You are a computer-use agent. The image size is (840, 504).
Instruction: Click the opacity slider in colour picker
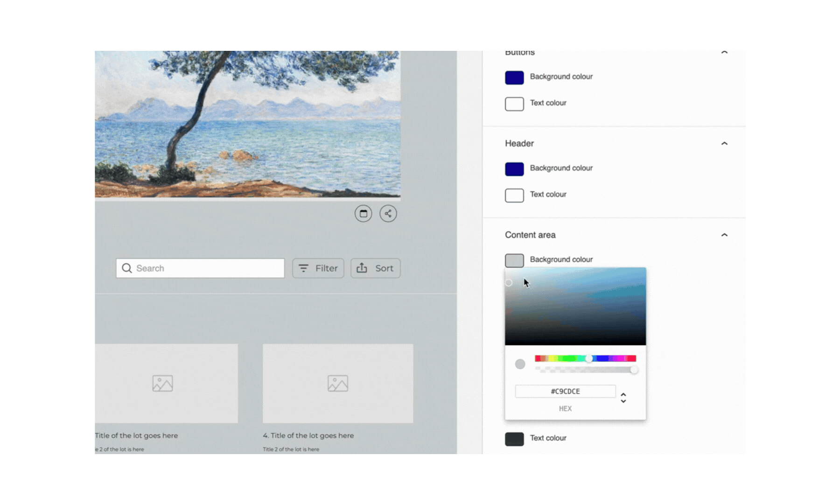(585, 370)
